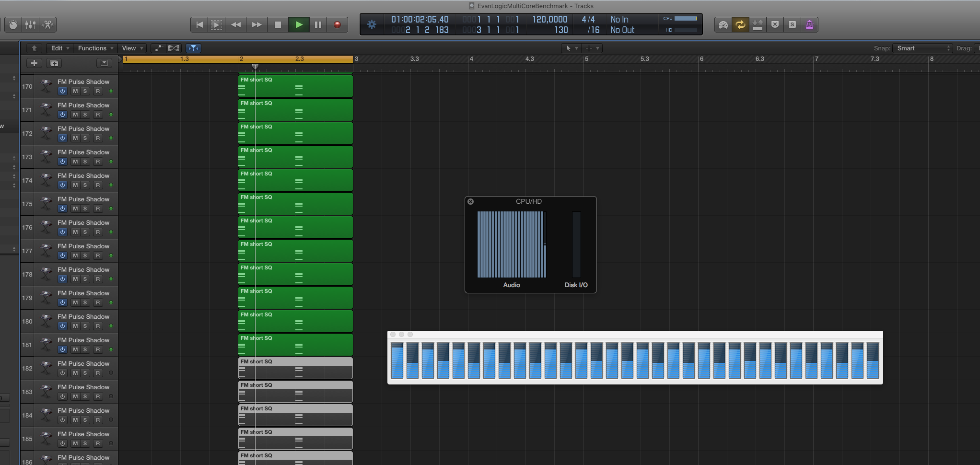Click the Replace mode button
980x465 pixels.
[x=775, y=24]
